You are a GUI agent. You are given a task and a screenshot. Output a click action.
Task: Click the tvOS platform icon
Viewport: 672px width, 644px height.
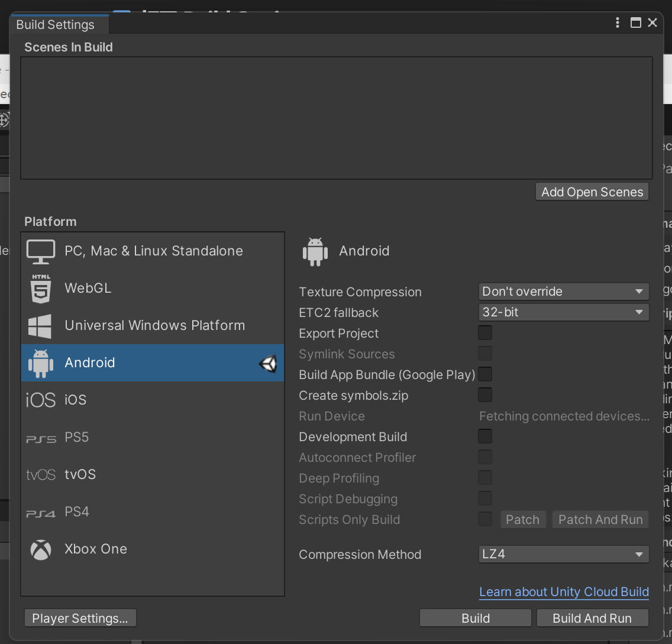tap(41, 475)
